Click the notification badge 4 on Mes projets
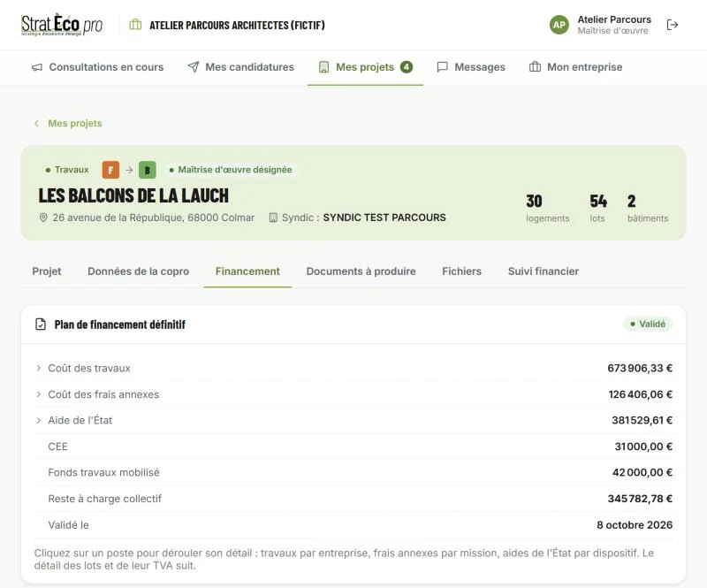Image resolution: width=707 pixels, height=588 pixels. pyautogui.click(x=407, y=67)
